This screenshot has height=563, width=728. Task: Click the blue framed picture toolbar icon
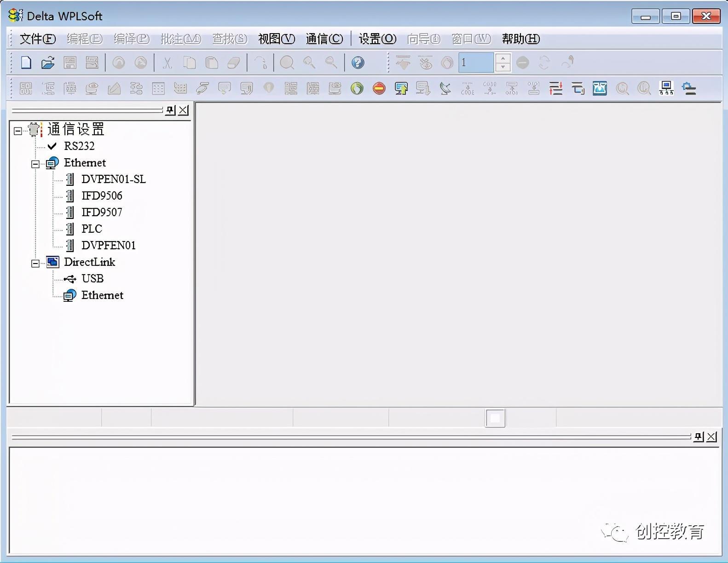(600, 88)
